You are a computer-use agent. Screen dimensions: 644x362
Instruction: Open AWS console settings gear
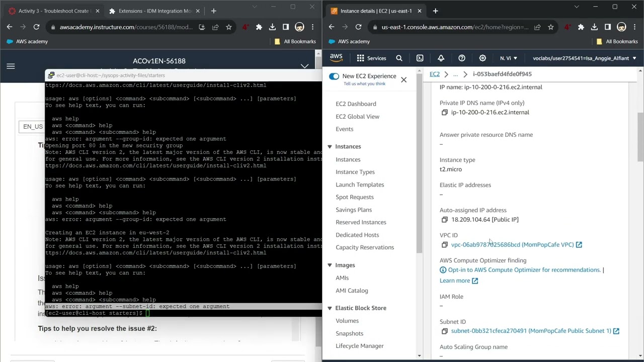[x=482, y=58]
